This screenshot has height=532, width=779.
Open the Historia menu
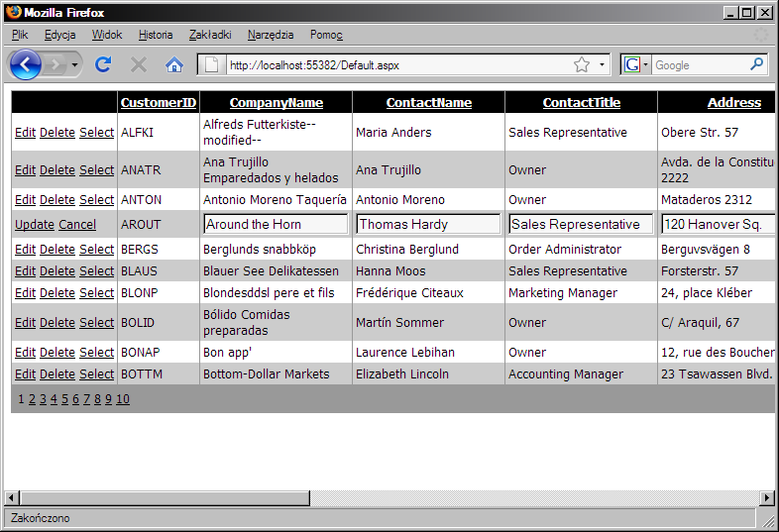click(156, 35)
